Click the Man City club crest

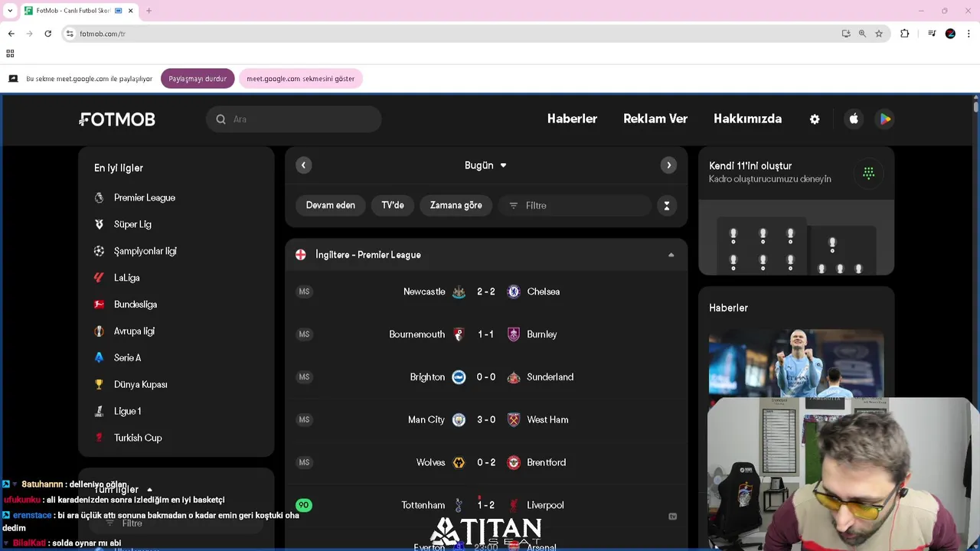(x=459, y=419)
